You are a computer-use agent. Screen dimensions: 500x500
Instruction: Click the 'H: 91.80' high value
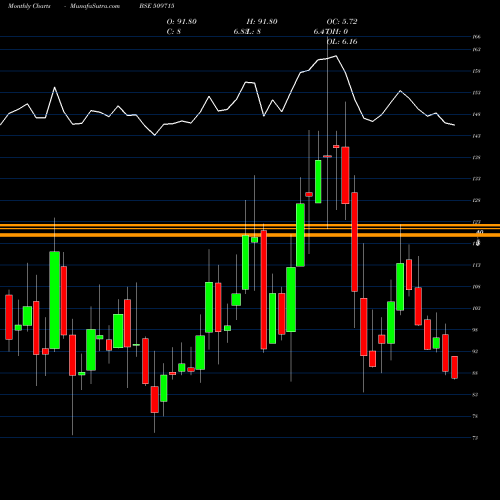pyautogui.click(x=262, y=22)
